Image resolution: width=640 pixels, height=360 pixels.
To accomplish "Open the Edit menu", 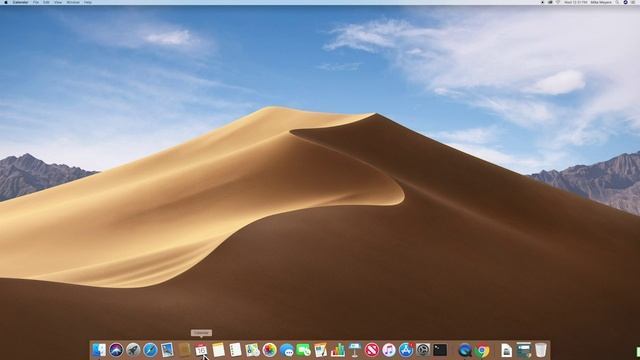I will tap(46, 2).
